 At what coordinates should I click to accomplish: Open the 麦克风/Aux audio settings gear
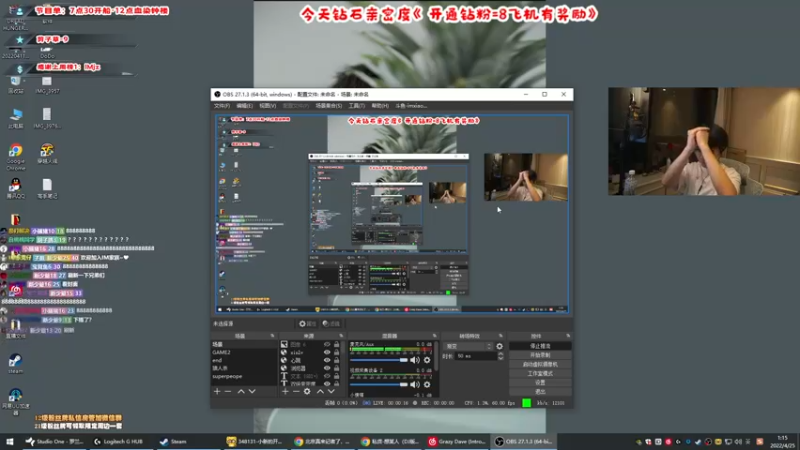427,360
